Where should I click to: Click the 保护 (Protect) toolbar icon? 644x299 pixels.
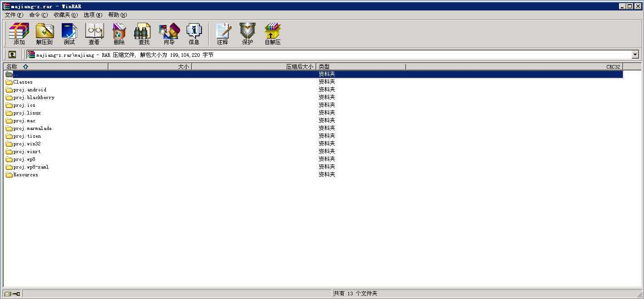tap(247, 34)
